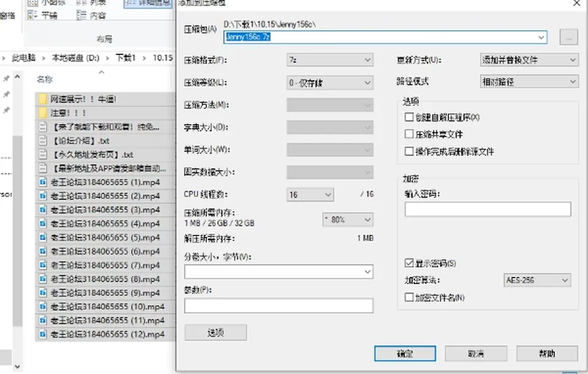The height and width of the screenshot is (374, 588).
Task: Choose the 平铺 (Tiles) layout icon in Explorer
Action: point(33,15)
